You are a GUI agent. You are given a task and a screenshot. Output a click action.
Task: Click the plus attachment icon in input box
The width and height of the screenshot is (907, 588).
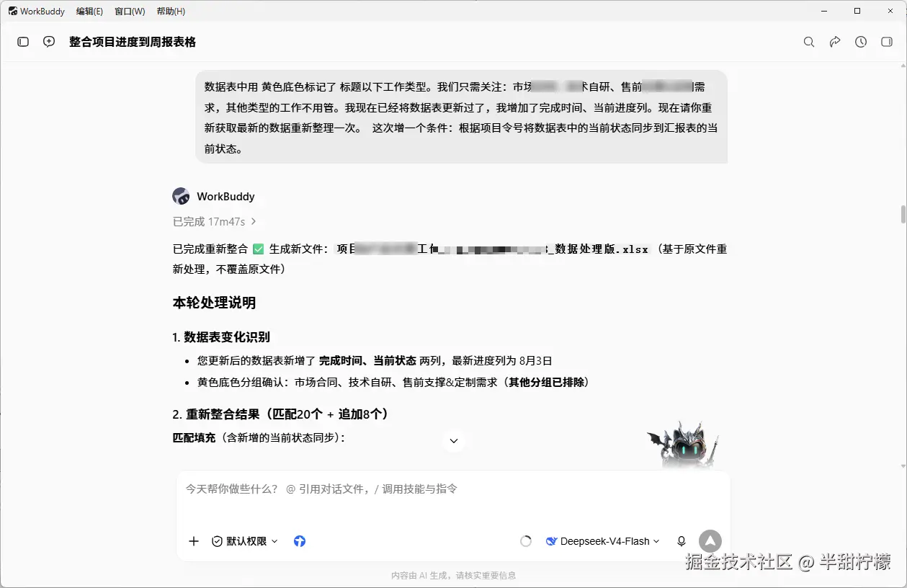tap(194, 541)
